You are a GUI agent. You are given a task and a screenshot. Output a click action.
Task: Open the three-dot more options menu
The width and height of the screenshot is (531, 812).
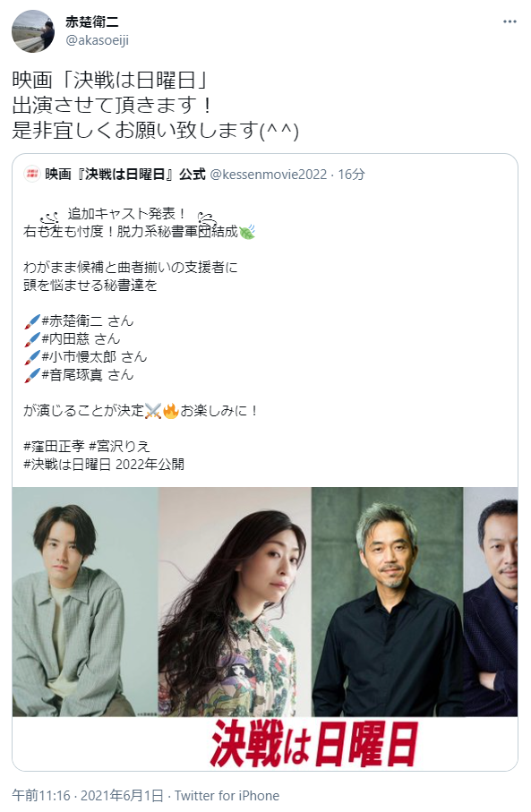click(510, 21)
